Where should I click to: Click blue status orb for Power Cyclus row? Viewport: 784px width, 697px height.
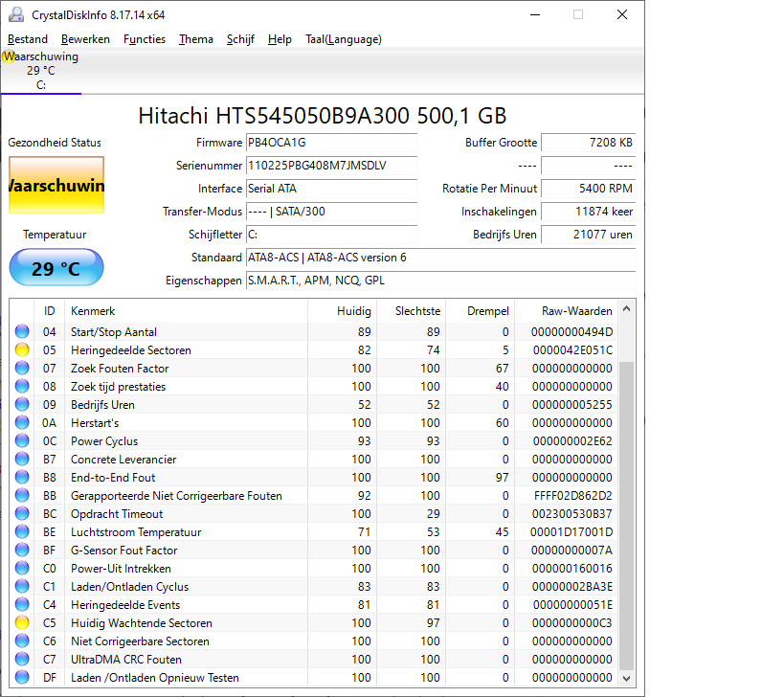click(22, 441)
